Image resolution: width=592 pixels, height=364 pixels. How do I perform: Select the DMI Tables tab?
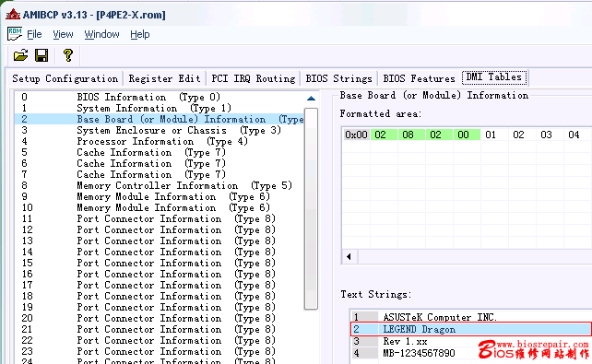(494, 77)
